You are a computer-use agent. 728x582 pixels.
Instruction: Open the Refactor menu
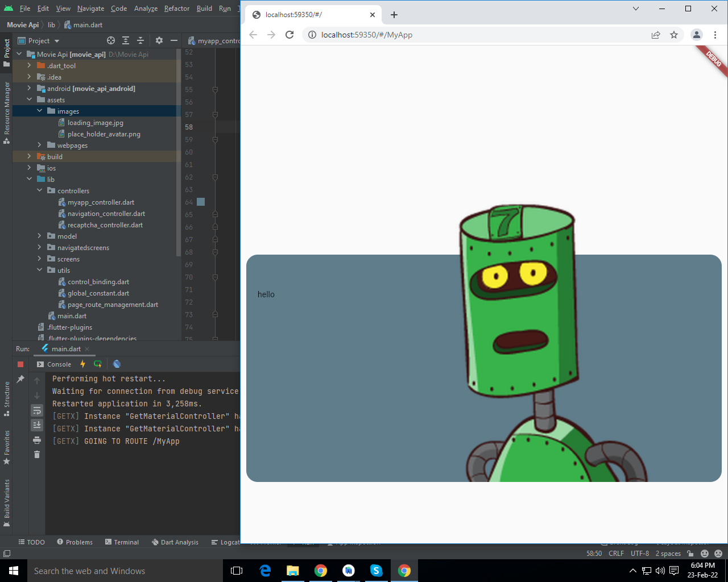[x=176, y=9]
